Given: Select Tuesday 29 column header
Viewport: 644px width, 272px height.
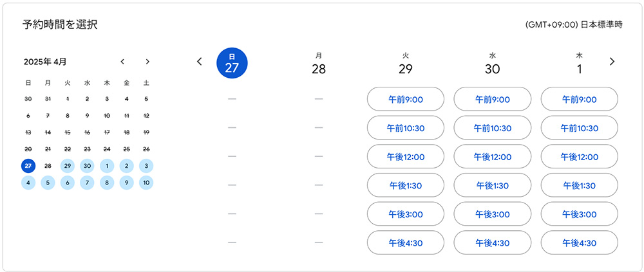Looking at the screenshot, I should pos(405,64).
